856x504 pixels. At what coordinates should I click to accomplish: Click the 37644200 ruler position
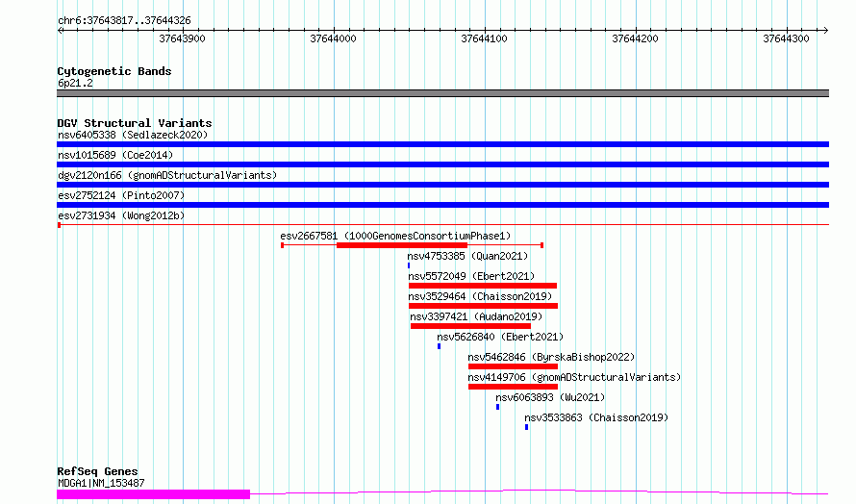(636, 38)
